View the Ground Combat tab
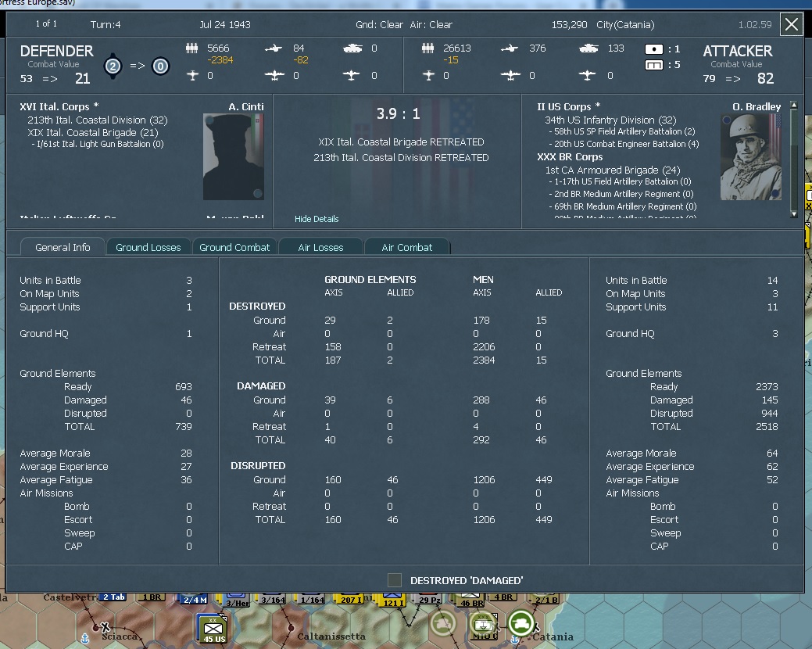This screenshot has height=649, width=812. coord(234,246)
